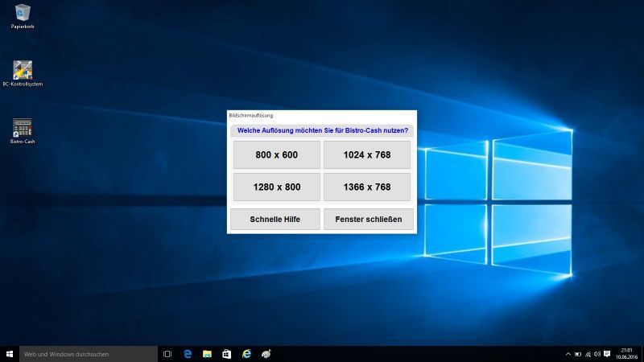Choose the 800 x 600 resolution

tap(276, 154)
